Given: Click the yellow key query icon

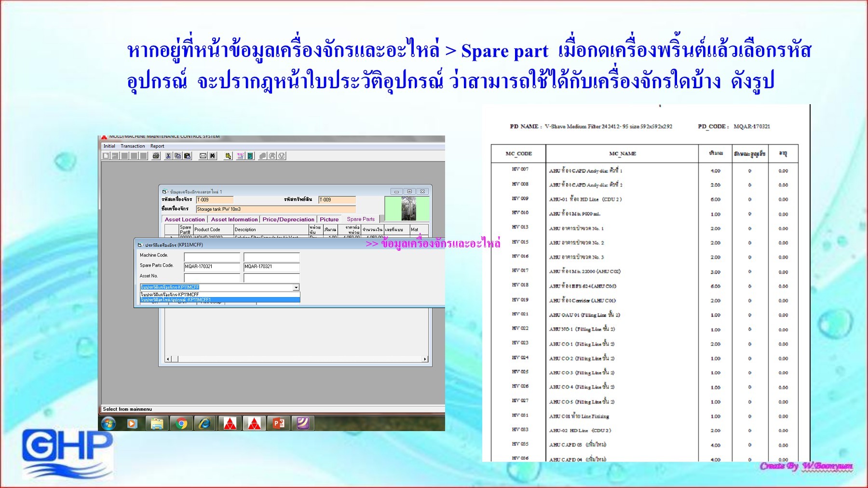Looking at the screenshot, I should [229, 156].
